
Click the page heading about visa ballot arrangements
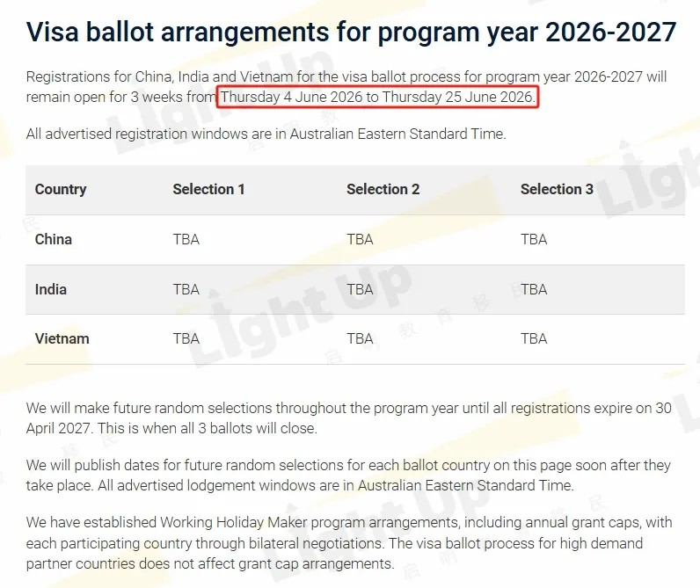click(x=352, y=33)
